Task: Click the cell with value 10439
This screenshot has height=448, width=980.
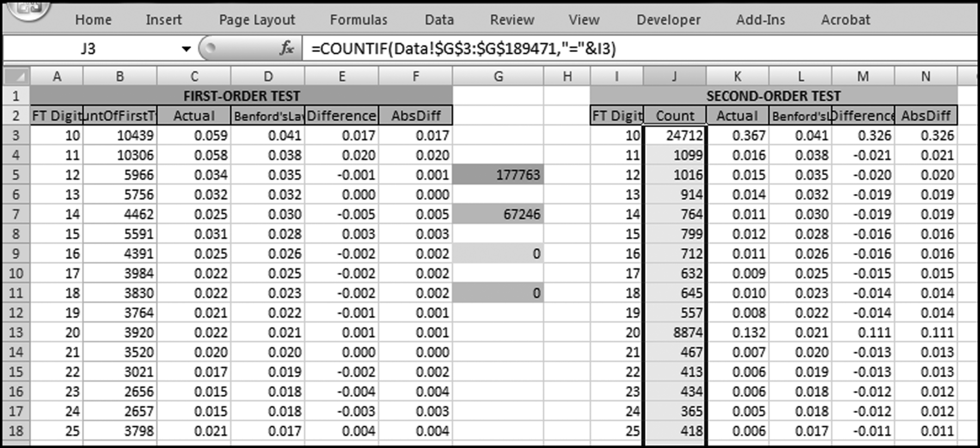Action: 120,135
